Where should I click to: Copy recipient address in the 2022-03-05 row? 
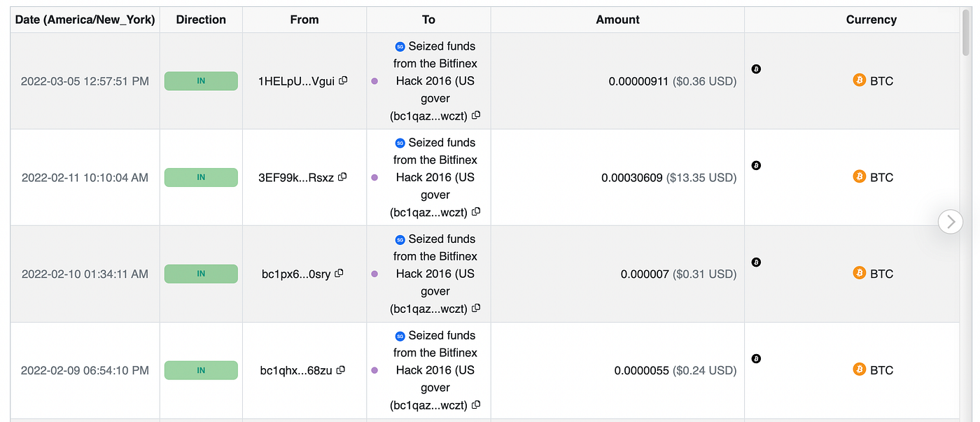[x=476, y=115]
